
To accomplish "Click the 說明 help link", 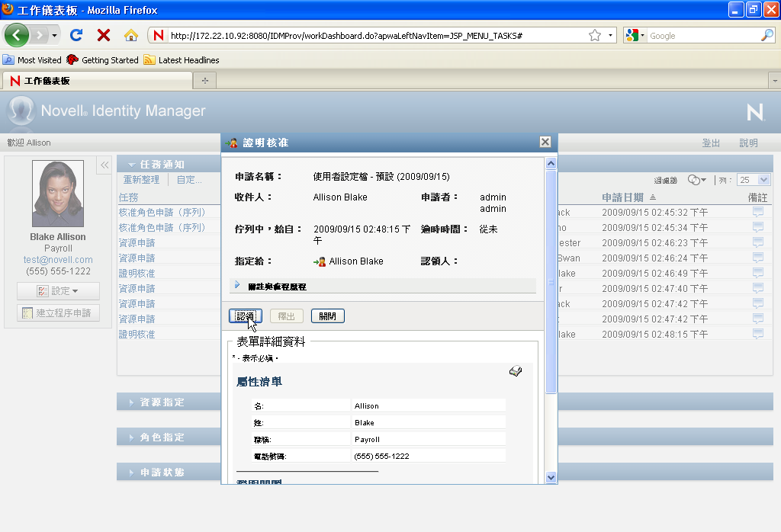I will pyautogui.click(x=748, y=143).
